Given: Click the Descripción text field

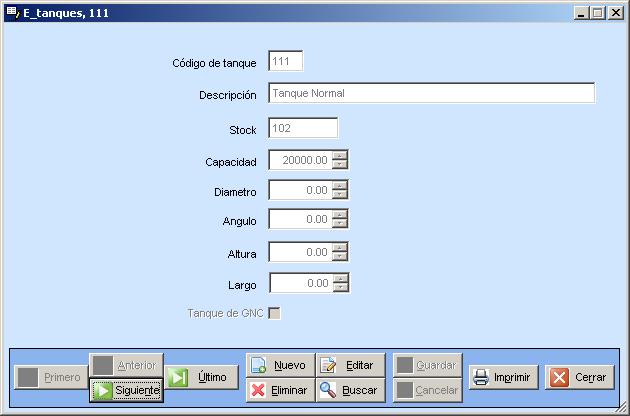Looking at the screenshot, I should point(432,93).
